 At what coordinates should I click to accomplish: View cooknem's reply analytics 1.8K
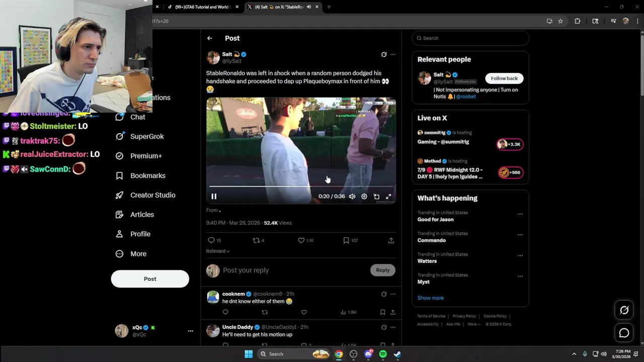[348, 312]
